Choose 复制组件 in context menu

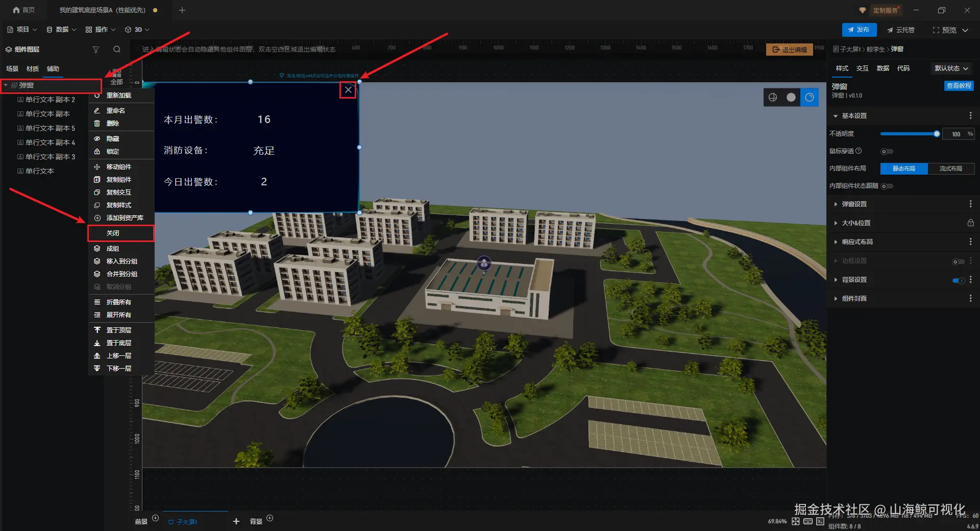click(x=121, y=180)
